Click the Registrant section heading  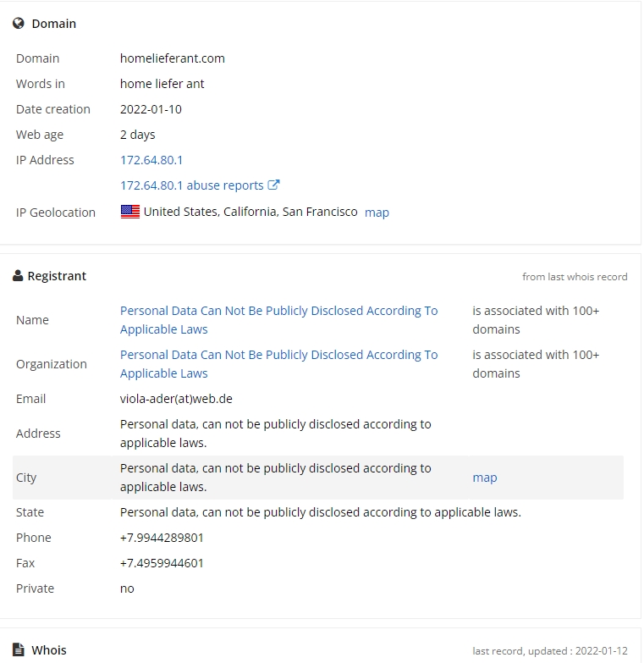pyautogui.click(x=57, y=276)
